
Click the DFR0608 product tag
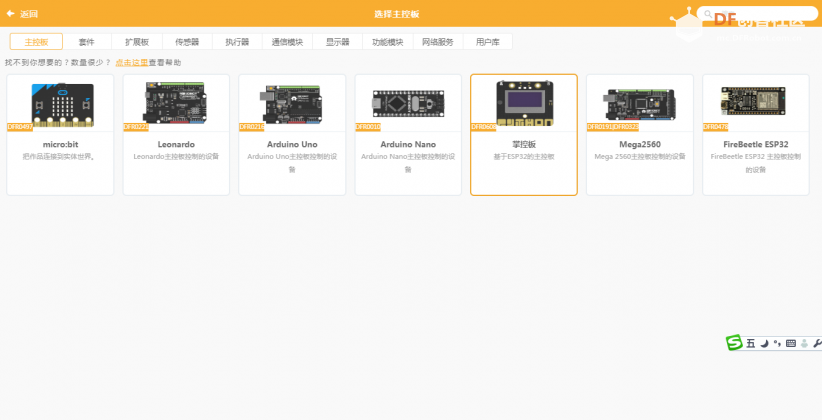484,127
